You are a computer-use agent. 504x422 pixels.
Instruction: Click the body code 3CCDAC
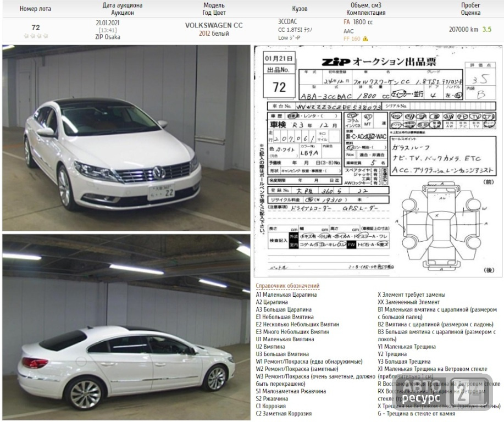pos(287,21)
